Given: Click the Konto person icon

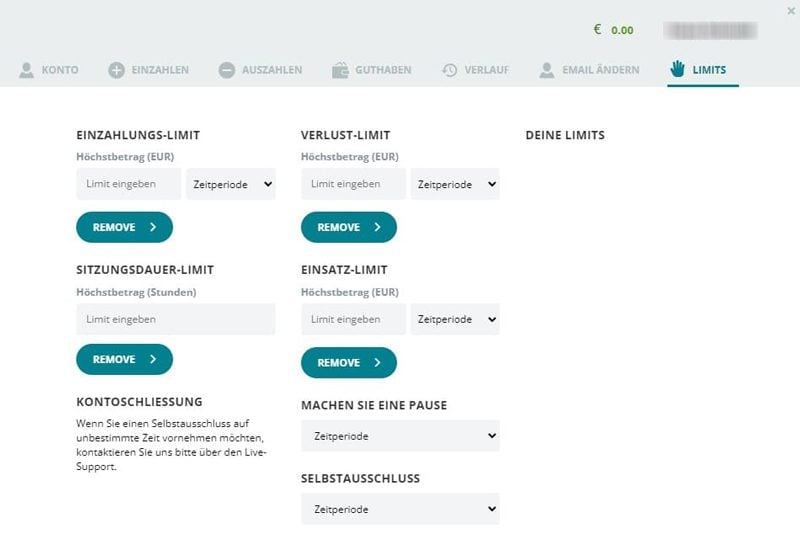Looking at the screenshot, I should 26,70.
